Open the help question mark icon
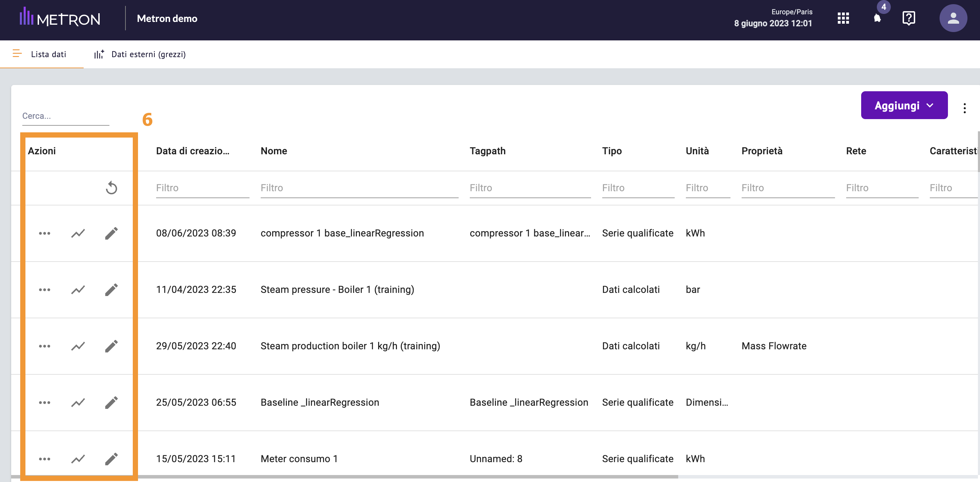The image size is (980, 482). coord(909,18)
